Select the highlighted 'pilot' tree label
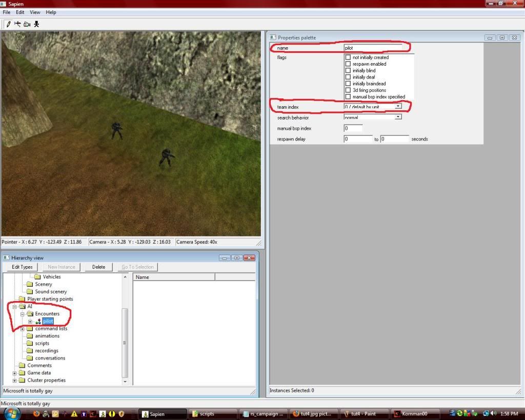This screenshot has height=420, width=525. 48,321
